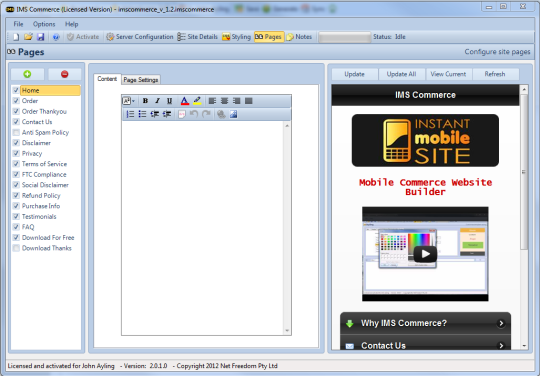The image size is (540, 376).
Task: Click inside the content editor text area
Action: coord(203,228)
